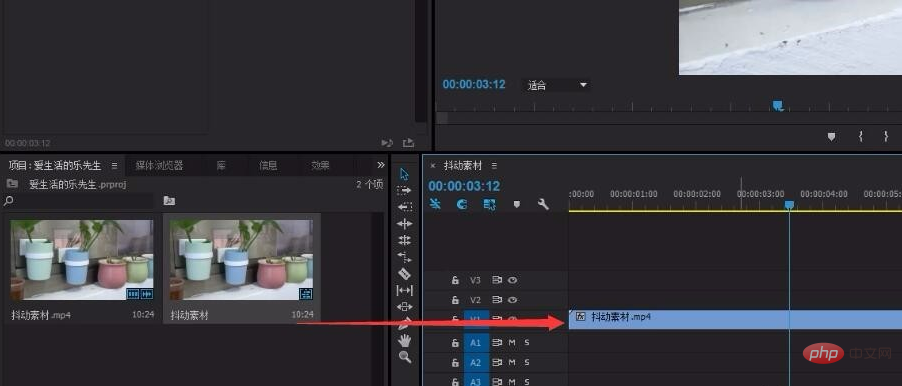The image size is (902, 386).
Task: Select the Slide tool
Action: click(404, 307)
